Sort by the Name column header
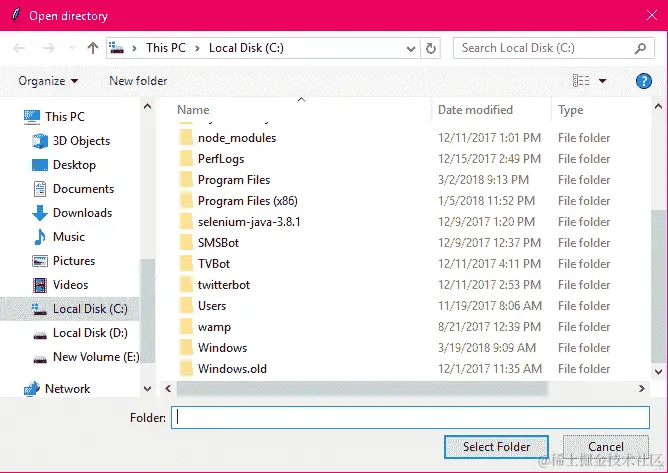Viewport: 668px width, 473px height. click(x=193, y=110)
